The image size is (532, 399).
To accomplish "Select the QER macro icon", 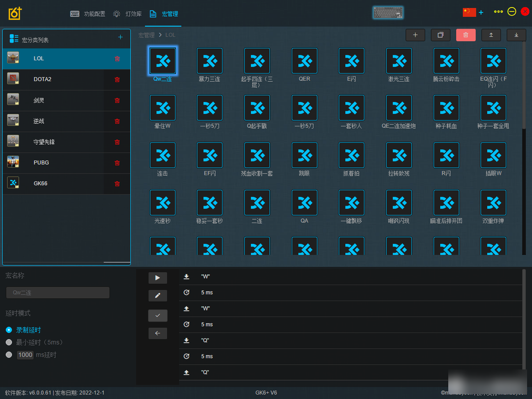I will point(304,61).
